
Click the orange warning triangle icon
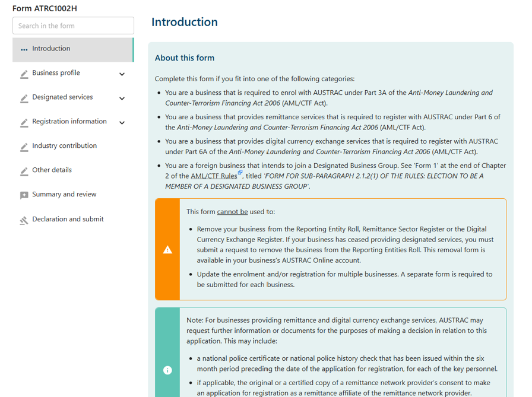coord(167,249)
